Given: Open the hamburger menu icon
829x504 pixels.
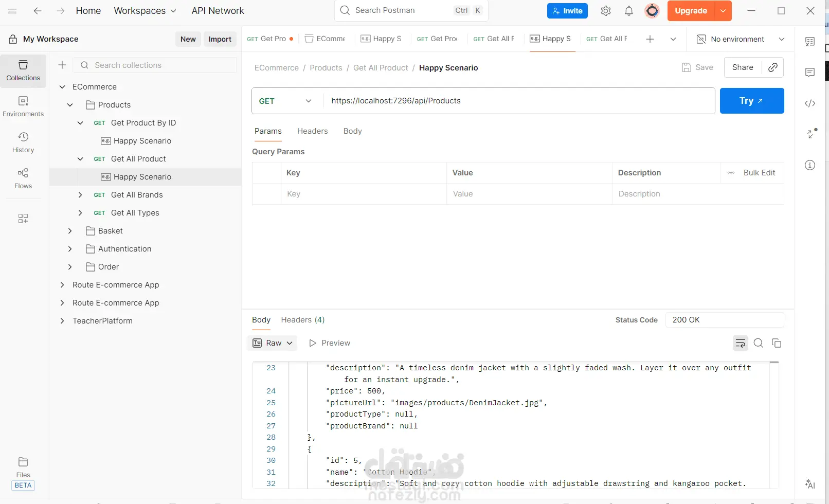Looking at the screenshot, I should pos(12,11).
